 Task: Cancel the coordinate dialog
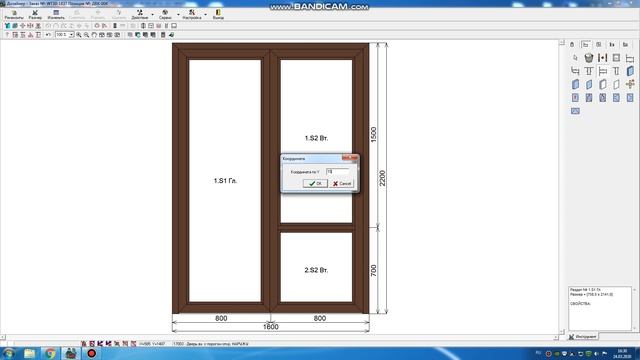tap(342, 184)
